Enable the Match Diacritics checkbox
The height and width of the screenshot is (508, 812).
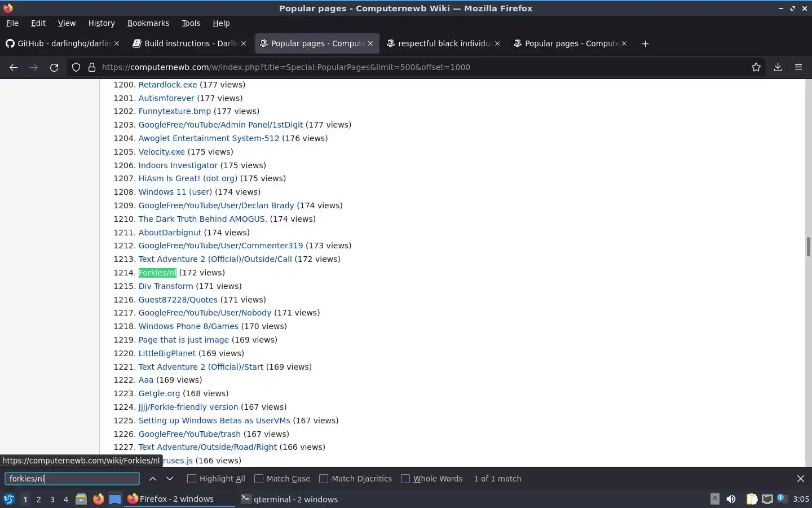click(324, 479)
